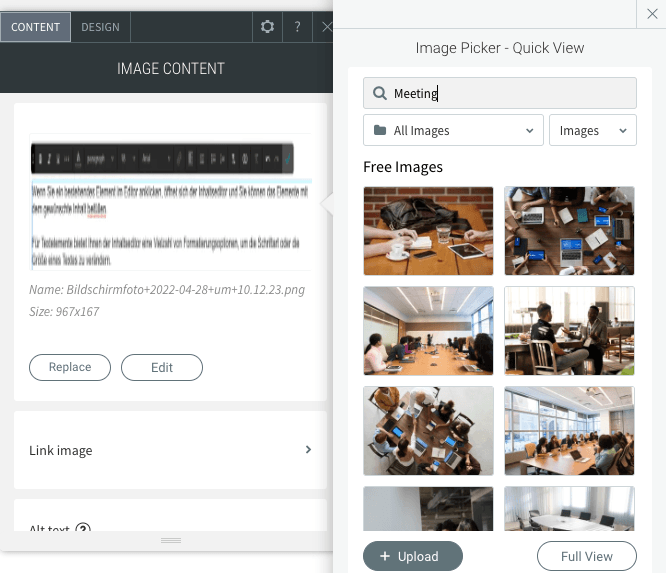Open help via the question mark icon
This screenshot has height=573, width=666.
coord(297,27)
